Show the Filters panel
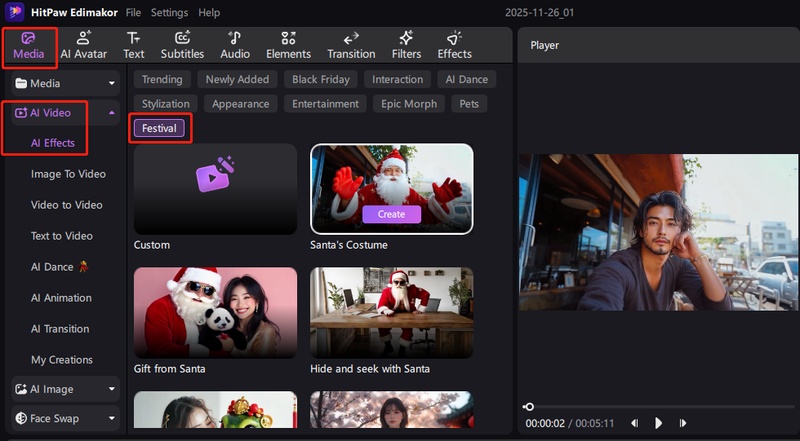Image resolution: width=800 pixels, height=441 pixels. 406,45
